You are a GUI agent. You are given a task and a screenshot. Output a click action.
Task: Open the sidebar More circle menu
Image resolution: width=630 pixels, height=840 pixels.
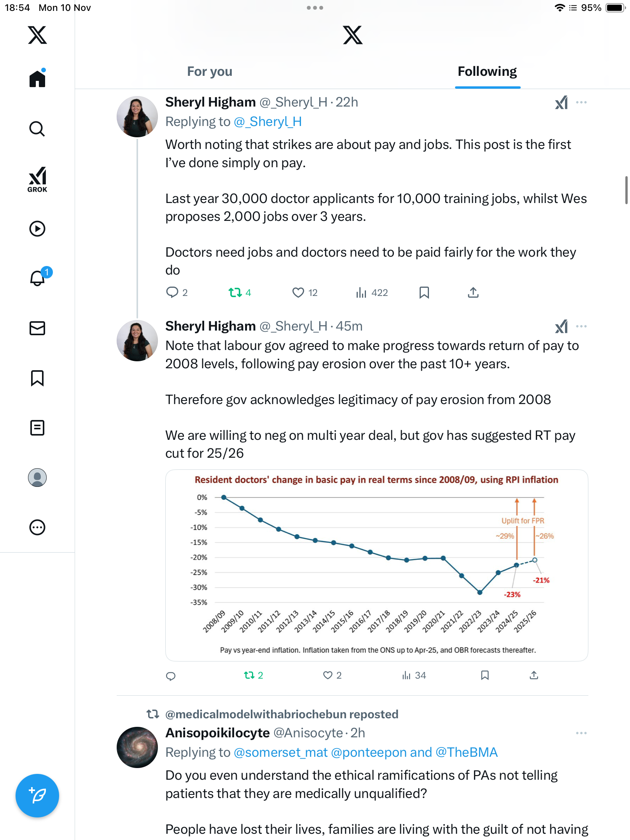(37, 527)
